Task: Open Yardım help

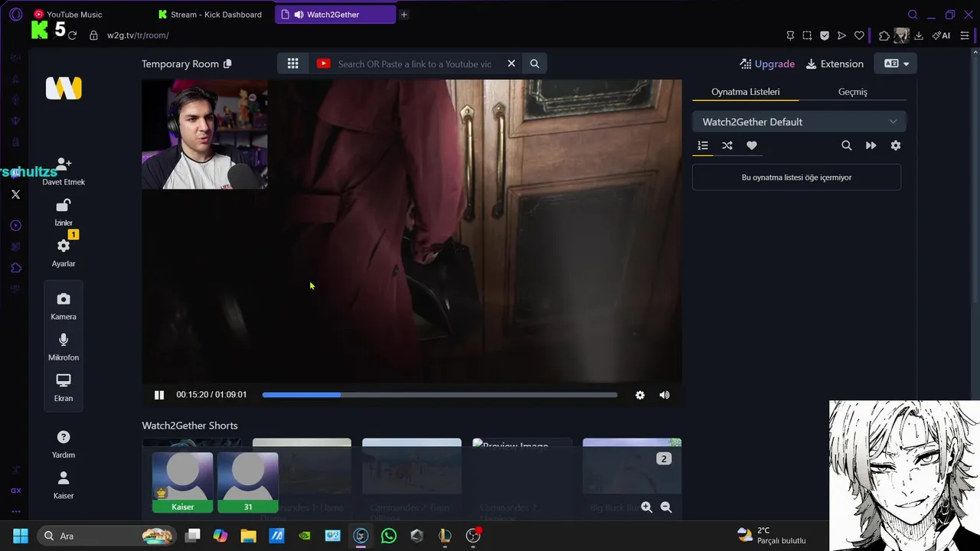Action: [64, 444]
